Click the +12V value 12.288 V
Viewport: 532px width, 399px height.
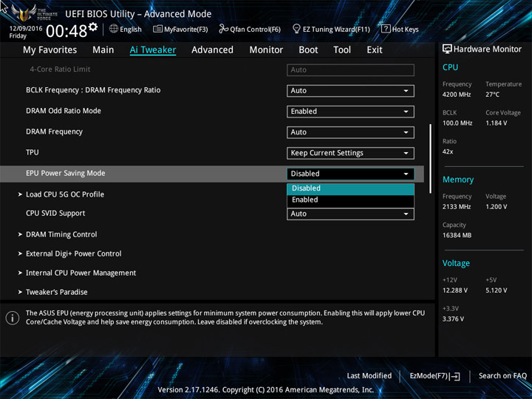pyautogui.click(x=454, y=290)
